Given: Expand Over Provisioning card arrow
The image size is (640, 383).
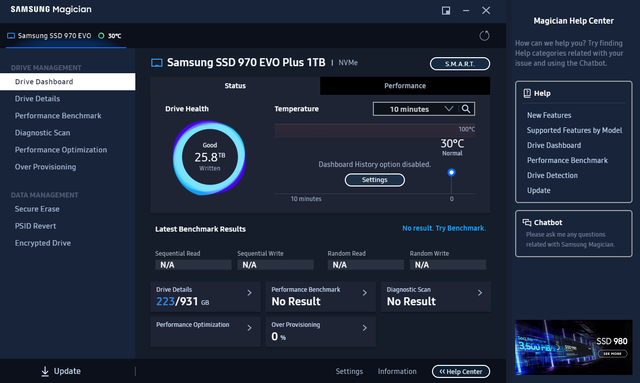Looking at the screenshot, I should tap(364, 328).
